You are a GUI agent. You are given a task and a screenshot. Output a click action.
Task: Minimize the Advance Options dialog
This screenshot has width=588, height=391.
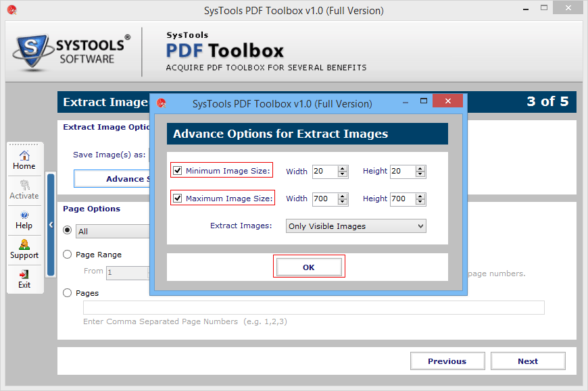click(x=406, y=102)
